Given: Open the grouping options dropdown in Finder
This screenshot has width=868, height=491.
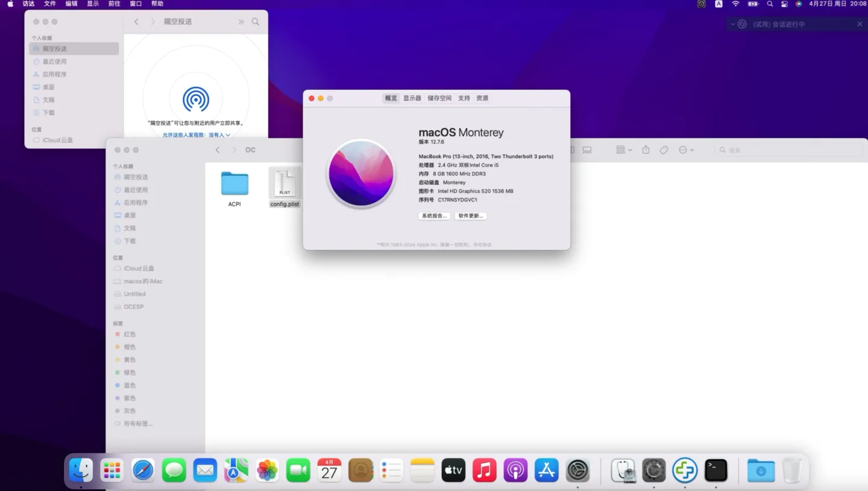Looking at the screenshot, I should (623, 150).
